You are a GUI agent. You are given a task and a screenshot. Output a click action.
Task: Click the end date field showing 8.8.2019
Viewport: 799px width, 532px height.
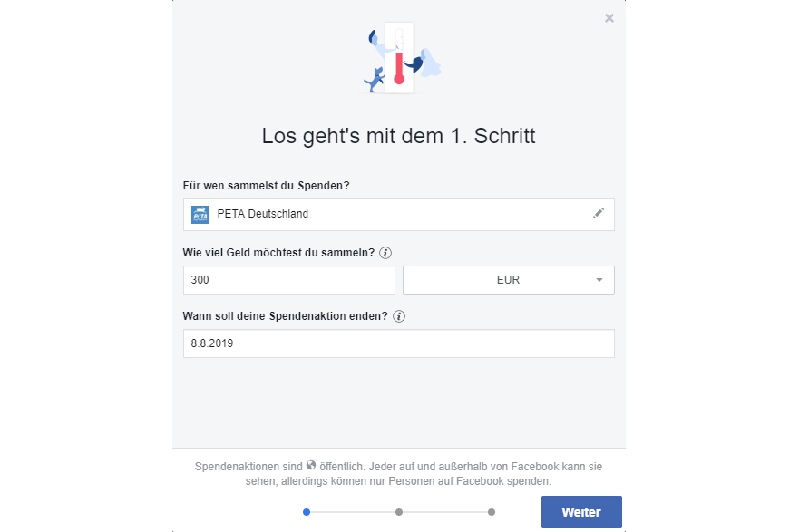click(398, 343)
